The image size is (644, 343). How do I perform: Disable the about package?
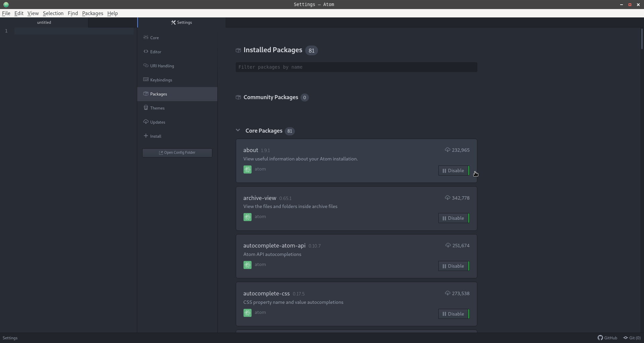tap(453, 170)
